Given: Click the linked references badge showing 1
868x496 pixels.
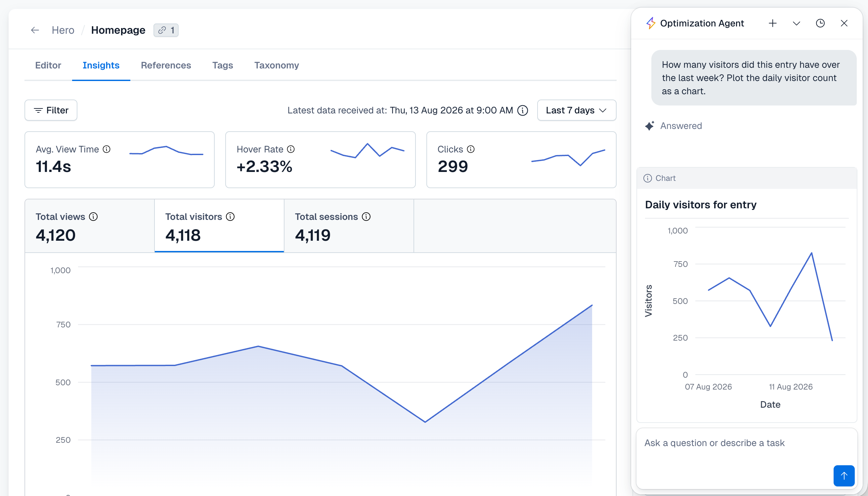Looking at the screenshot, I should pos(166,30).
